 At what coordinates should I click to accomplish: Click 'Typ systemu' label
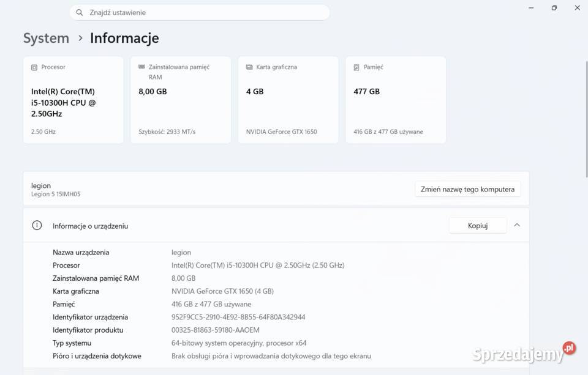(72, 343)
